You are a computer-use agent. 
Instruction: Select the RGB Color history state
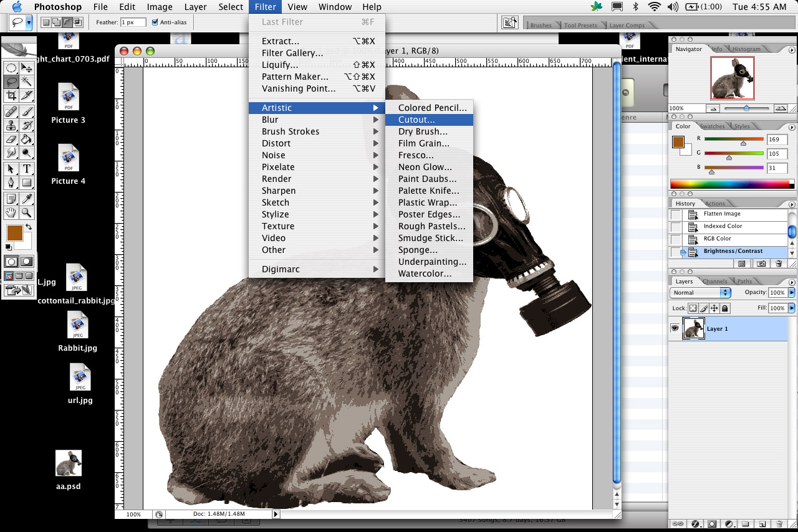[x=735, y=239]
